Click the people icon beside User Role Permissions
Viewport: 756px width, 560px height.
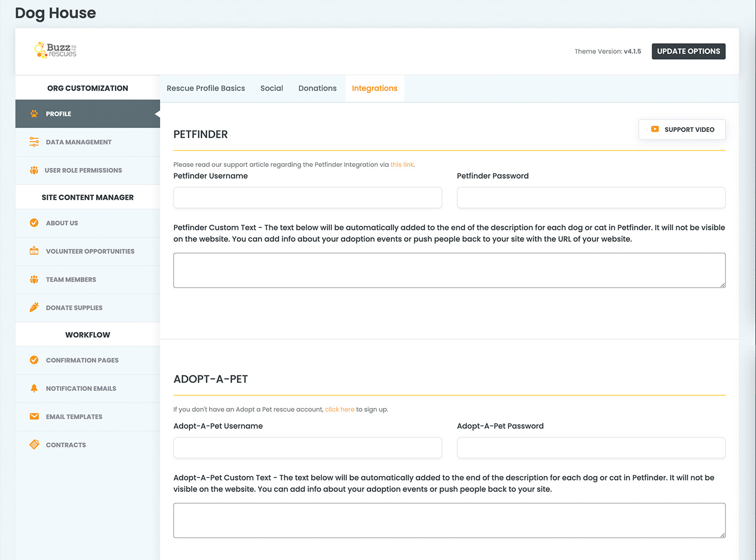34,170
